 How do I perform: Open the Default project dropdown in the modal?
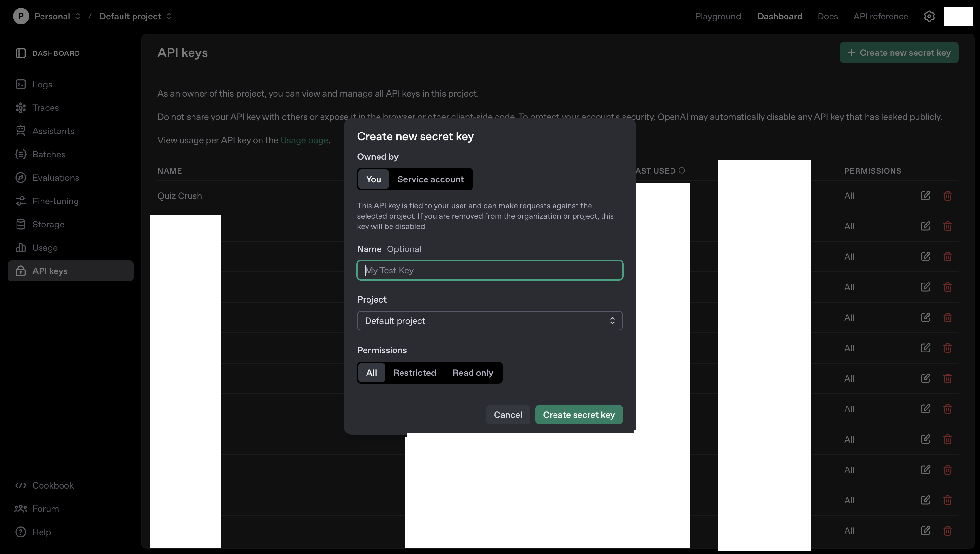point(489,321)
